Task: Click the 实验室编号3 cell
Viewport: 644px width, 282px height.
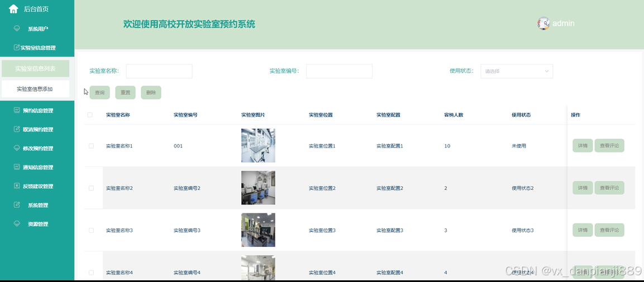Action: (x=187, y=230)
